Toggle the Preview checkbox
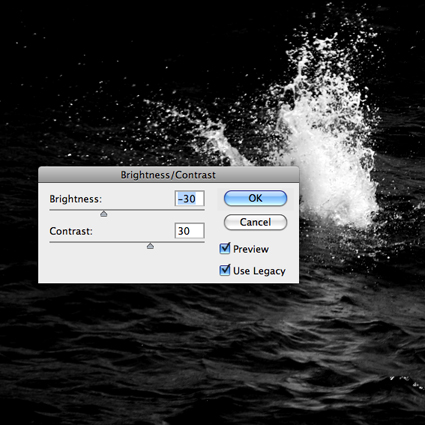This screenshot has height=425, width=425. 225,248
